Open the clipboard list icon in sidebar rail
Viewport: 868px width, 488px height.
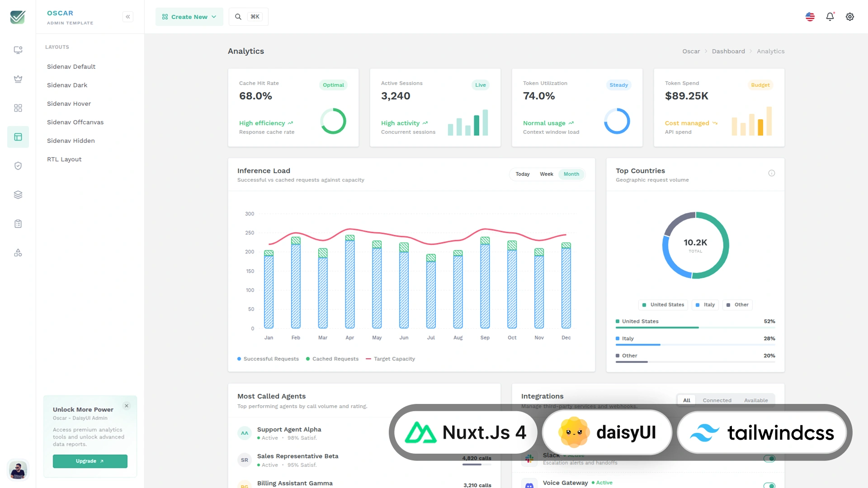pos(18,224)
